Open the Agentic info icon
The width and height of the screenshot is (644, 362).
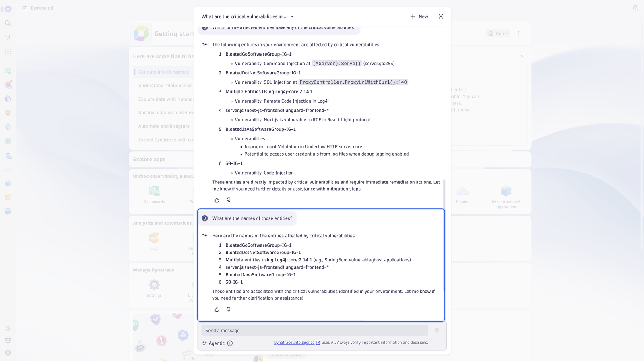click(230, 343)
